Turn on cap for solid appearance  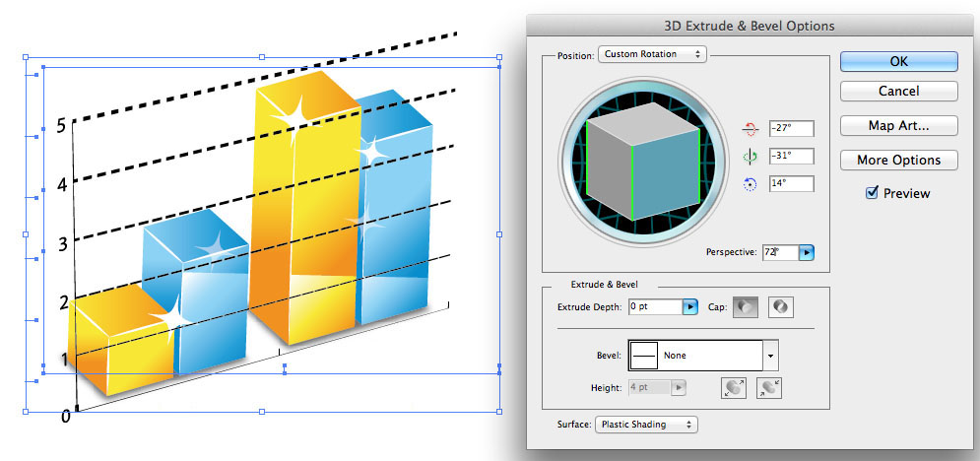coord(746,307)
